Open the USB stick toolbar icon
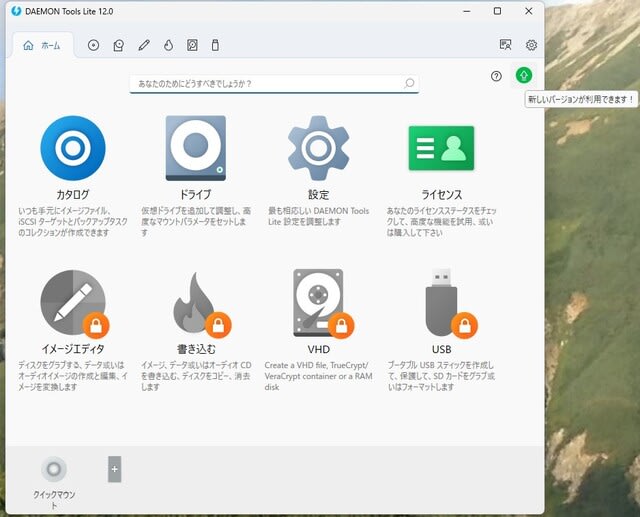This screenshot has height=517, width=640. tap(215, 45)
